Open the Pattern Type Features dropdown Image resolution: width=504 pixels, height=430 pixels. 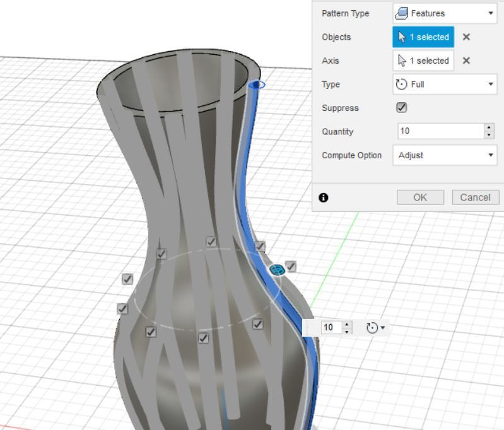click(445, 13)
